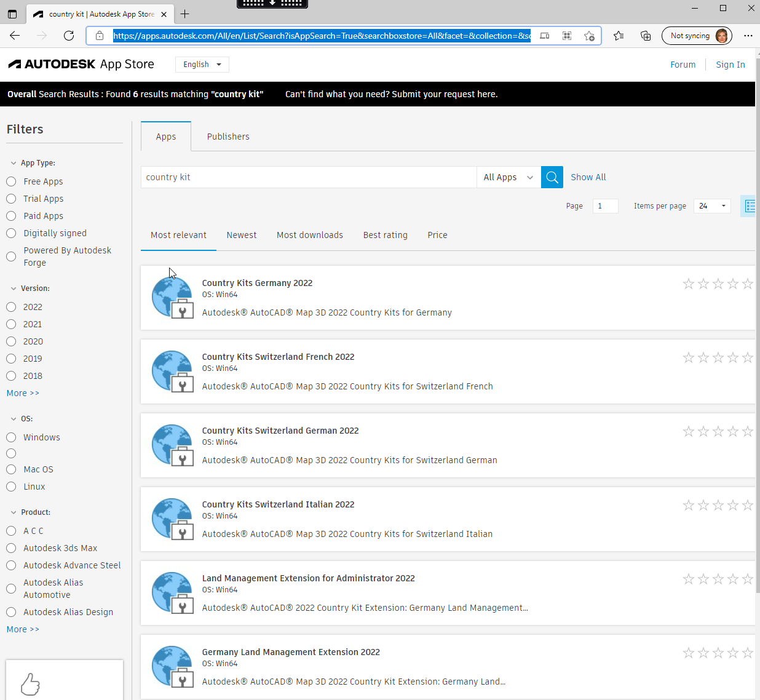Click the country kit search field

(x=309, y=177)
